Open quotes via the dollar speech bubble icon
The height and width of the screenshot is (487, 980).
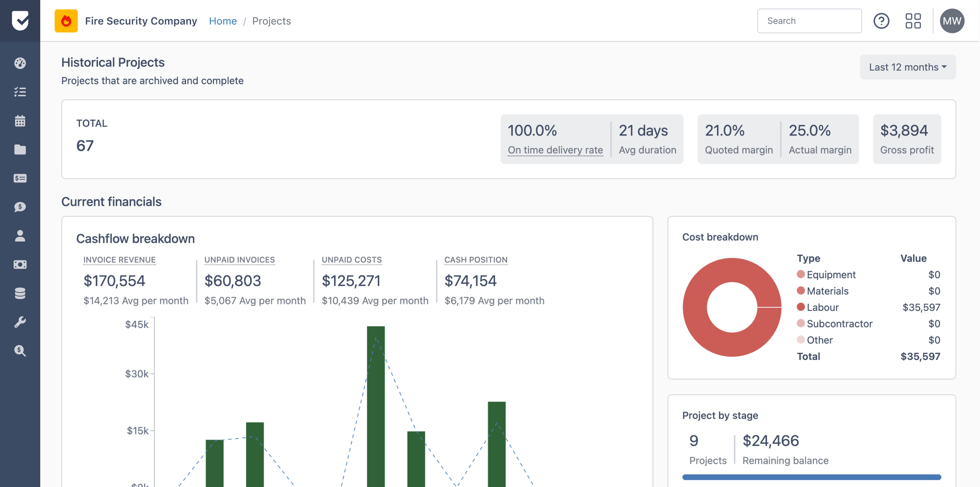20,207
